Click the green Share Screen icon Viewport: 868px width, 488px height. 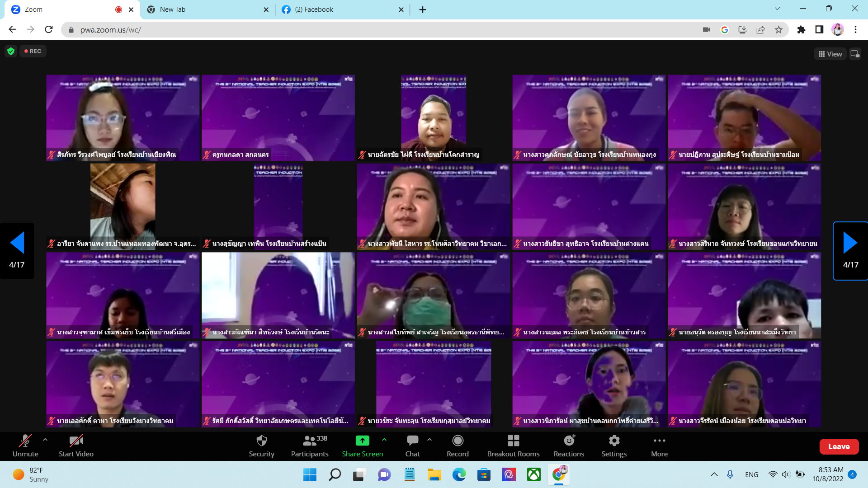point(362,441)
